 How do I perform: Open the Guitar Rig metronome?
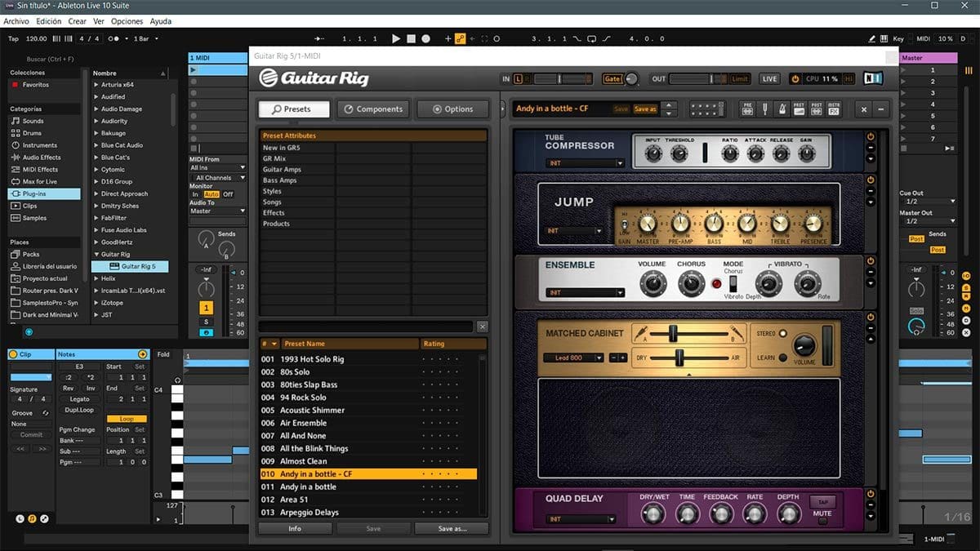tap(782, 109)
